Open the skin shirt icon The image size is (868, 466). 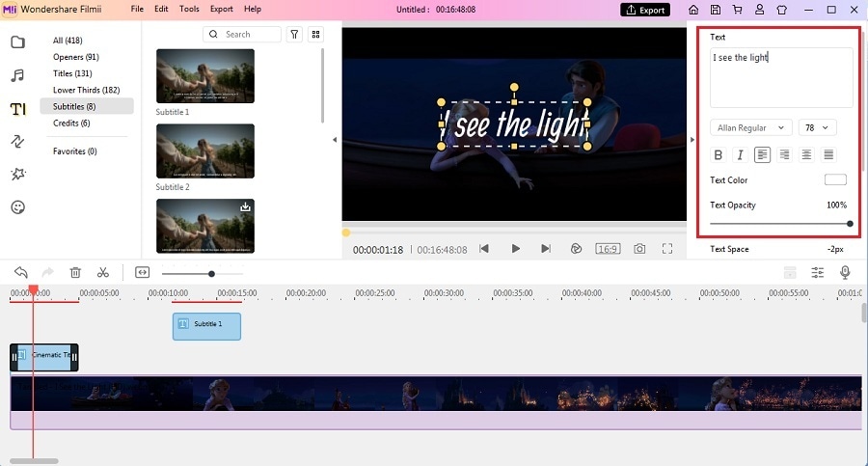pos(781,10)
